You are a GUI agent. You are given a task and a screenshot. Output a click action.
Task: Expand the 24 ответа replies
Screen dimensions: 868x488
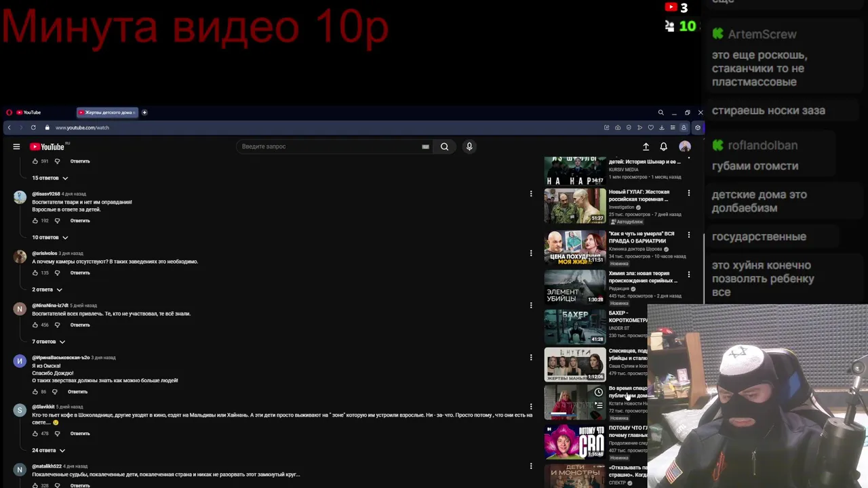click(49, 450)
